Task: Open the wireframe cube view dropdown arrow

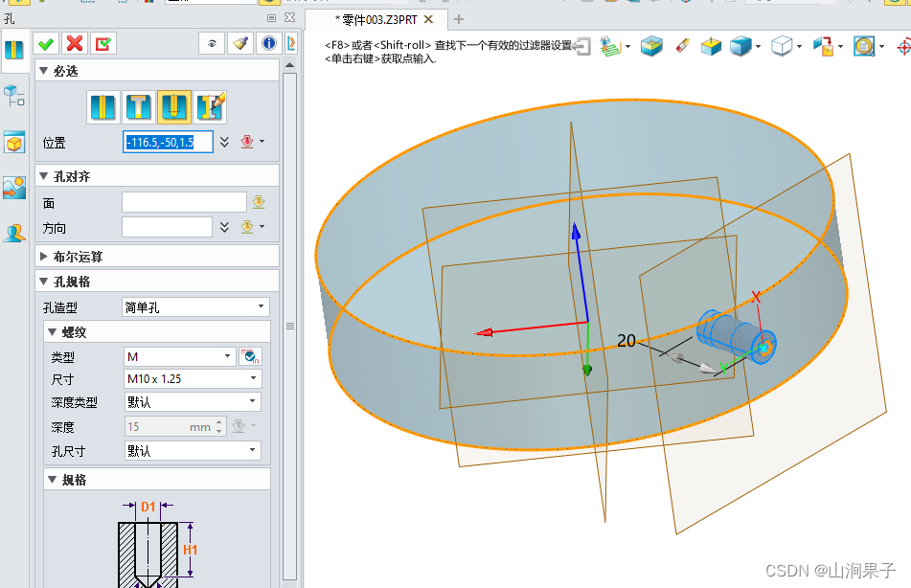Action: point(800,47)
